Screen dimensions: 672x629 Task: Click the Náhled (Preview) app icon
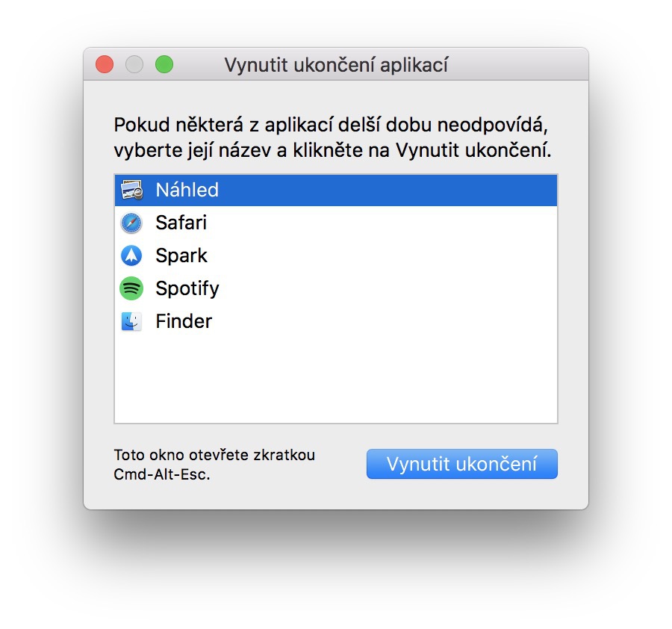coord(131,190)
